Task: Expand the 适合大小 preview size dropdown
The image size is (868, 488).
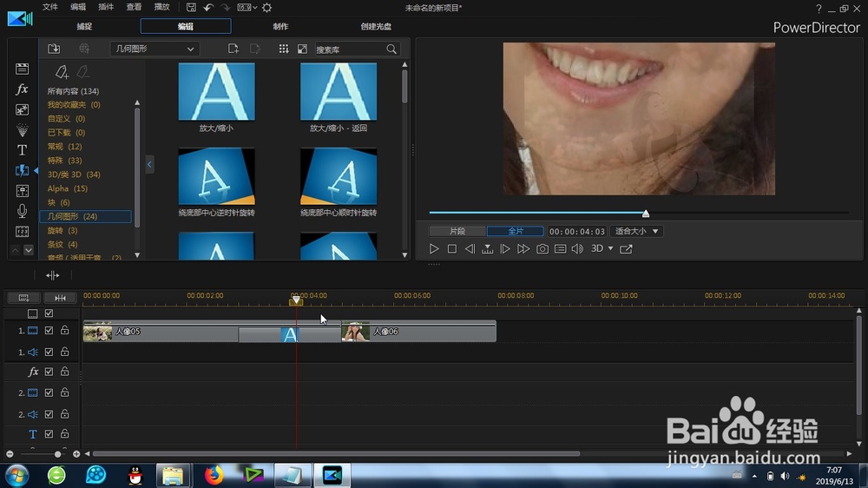Action: 636,231
